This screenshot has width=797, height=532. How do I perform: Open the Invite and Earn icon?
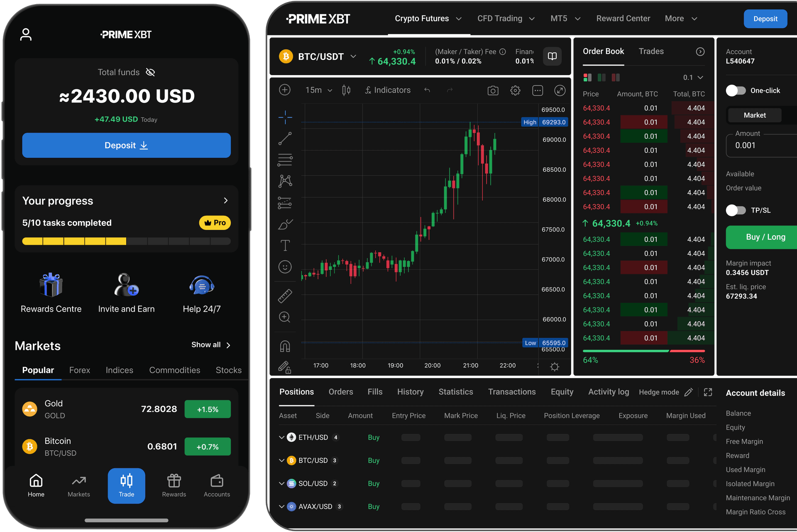tap(126, 285)
